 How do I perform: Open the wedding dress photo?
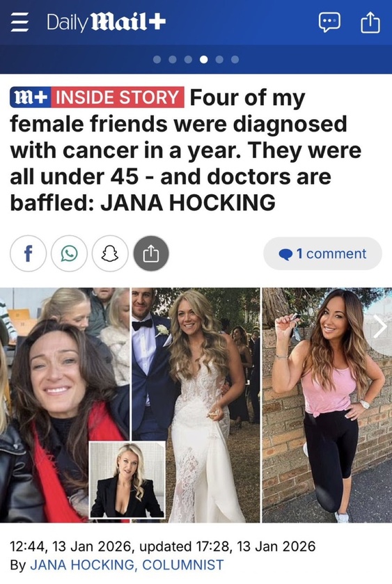196,405
